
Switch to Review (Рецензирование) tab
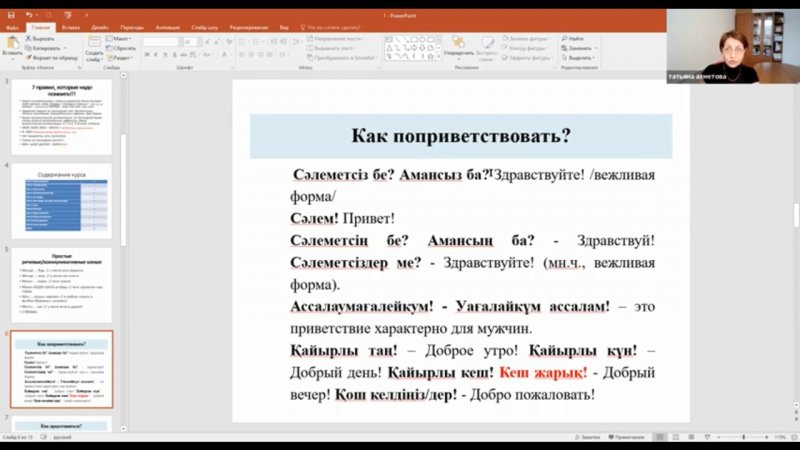248,28
